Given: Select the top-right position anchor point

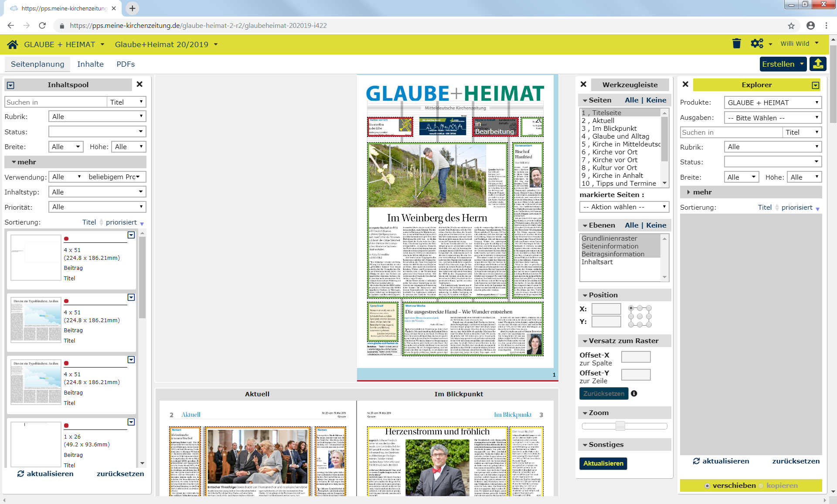Looking at the screenshot, I should click(x=649, y=308).
